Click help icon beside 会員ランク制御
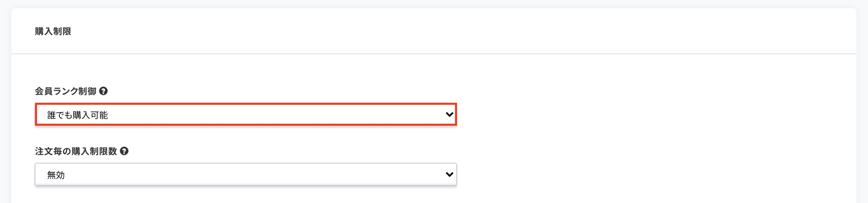 [103, 91]
